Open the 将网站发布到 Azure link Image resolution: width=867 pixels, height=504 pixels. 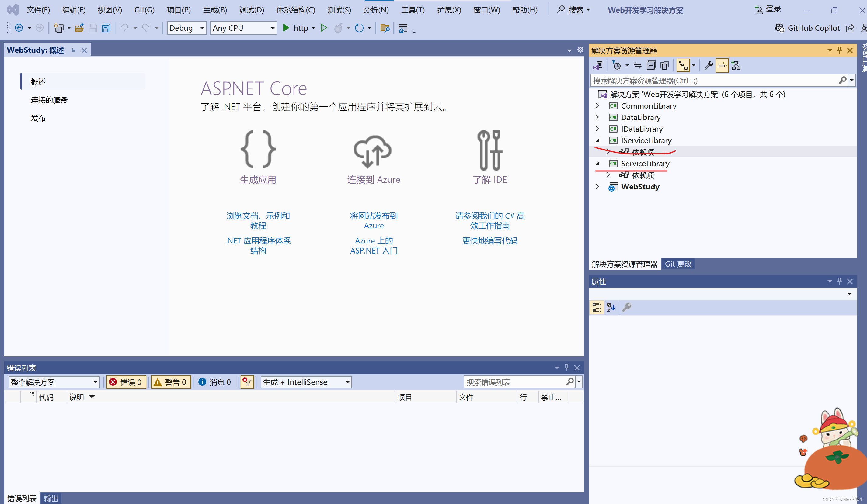click(374, 221)
